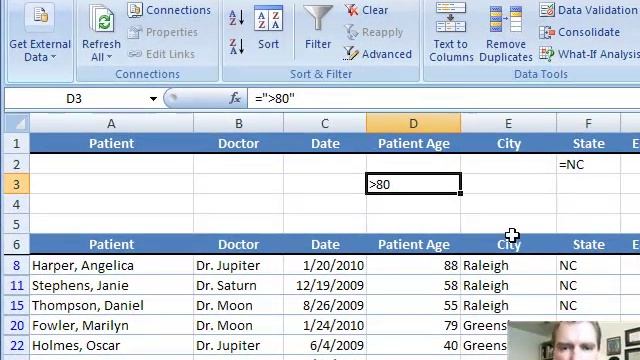Select the cell Harper, Angelica
This screenshot has width=640, height=360.
(x=111, y=265)
